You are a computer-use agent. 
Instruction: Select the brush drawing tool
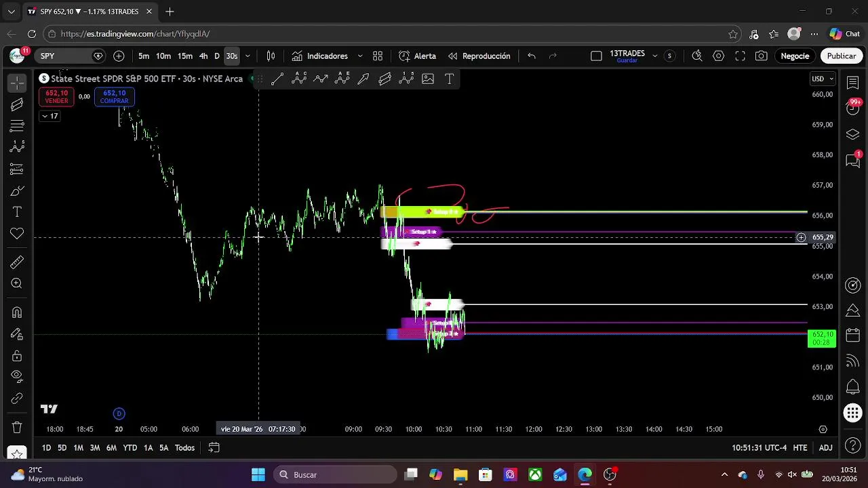(17, 190)
